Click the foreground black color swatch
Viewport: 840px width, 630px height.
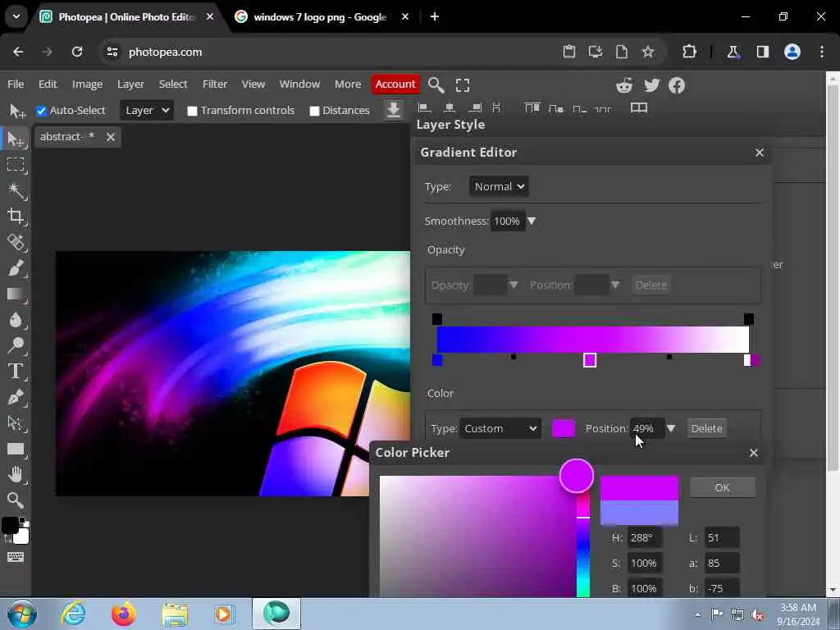[10, 526]
